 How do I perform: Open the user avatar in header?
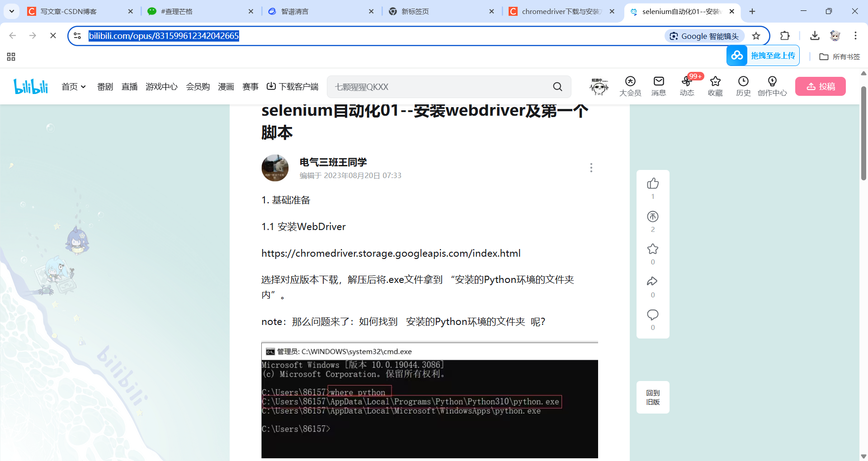(x=599, y=86)
